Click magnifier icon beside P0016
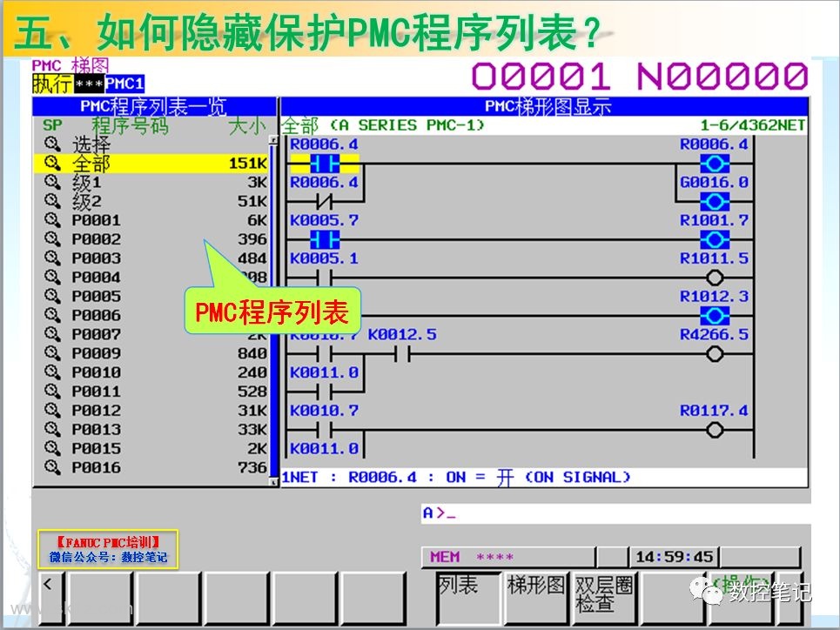Image resolution: width=840 pixels, height=630 pixels. [x=52, y=467]
